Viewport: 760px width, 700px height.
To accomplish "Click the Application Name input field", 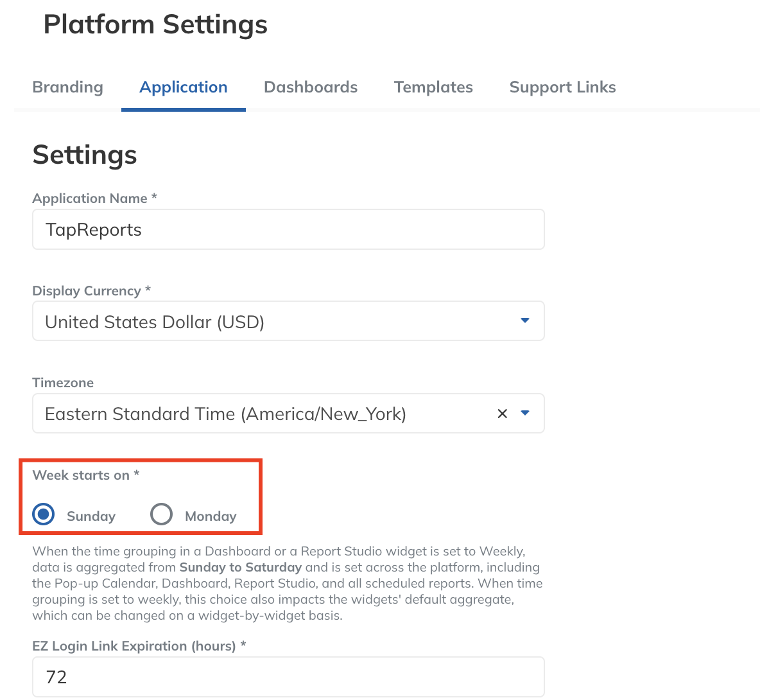I will (x=288, y=229).
